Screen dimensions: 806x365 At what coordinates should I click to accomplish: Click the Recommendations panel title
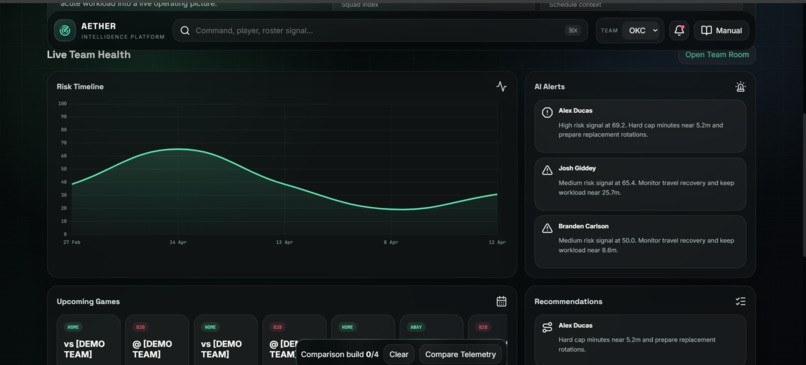(568, 301)
